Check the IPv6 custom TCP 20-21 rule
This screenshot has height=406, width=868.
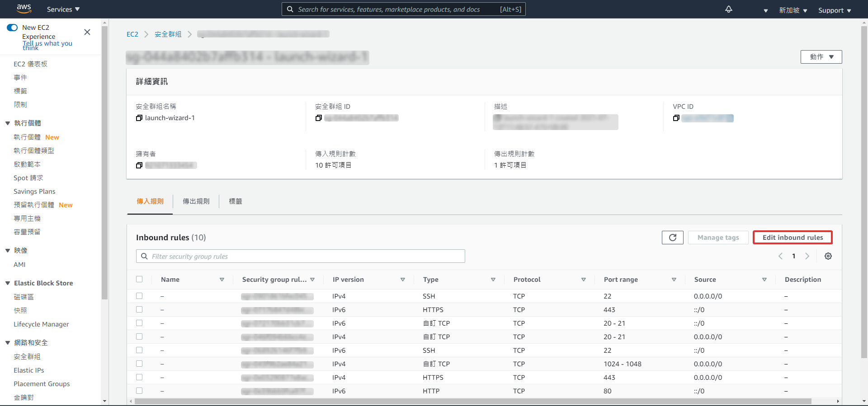139,323
